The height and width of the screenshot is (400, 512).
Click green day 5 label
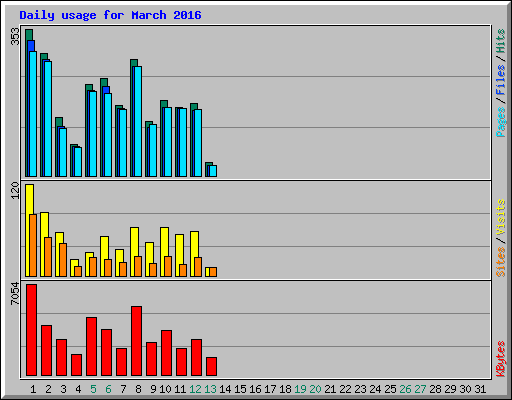93,389
